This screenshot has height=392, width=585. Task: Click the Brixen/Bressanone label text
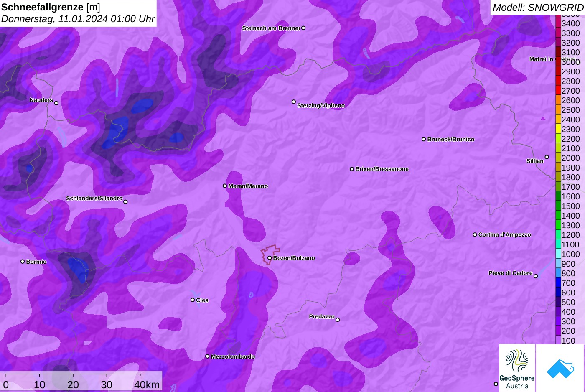coord(382,169)
